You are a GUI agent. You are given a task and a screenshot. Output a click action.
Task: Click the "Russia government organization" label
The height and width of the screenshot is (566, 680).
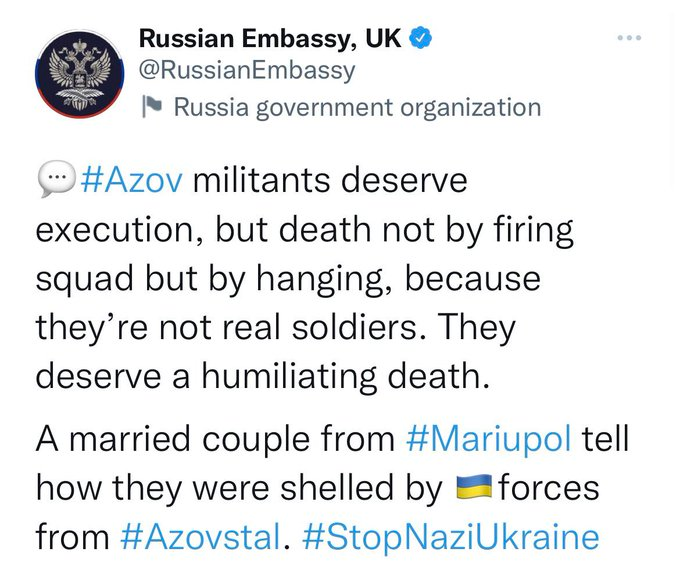(357, 107)
